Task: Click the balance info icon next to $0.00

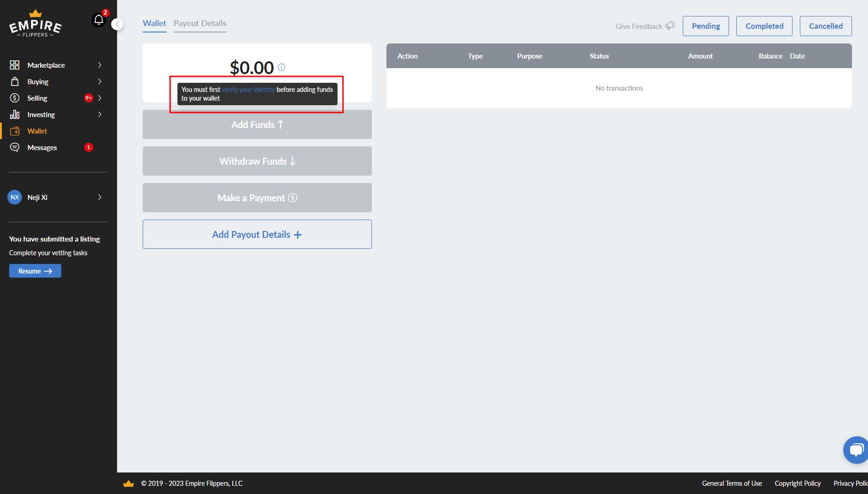Action: pos(282,67)
